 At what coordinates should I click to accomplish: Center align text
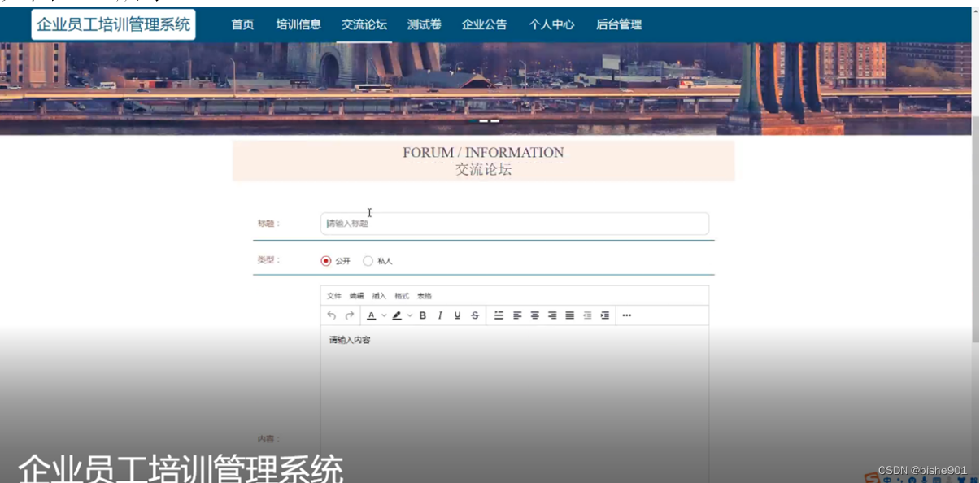[535, 315]
